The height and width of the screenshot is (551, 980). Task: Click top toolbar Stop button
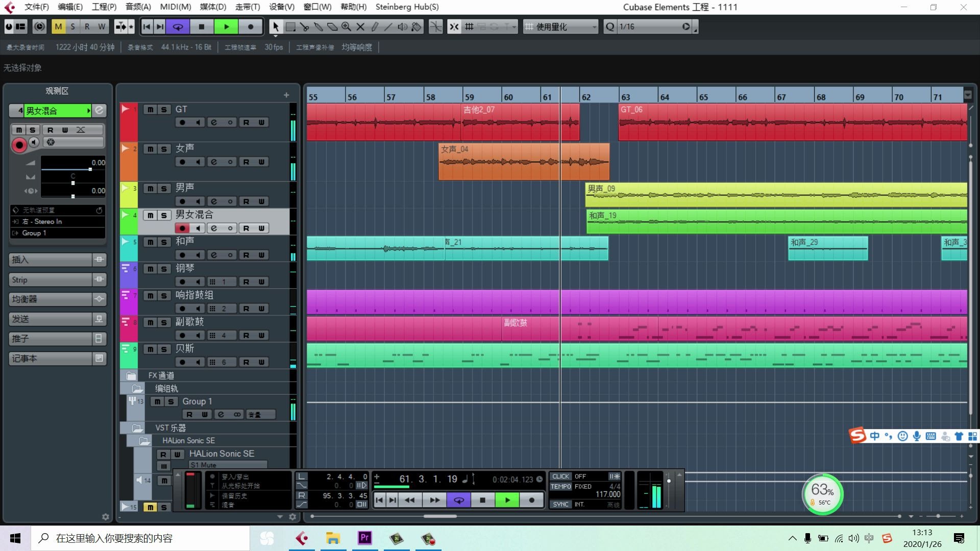[202, 27]
